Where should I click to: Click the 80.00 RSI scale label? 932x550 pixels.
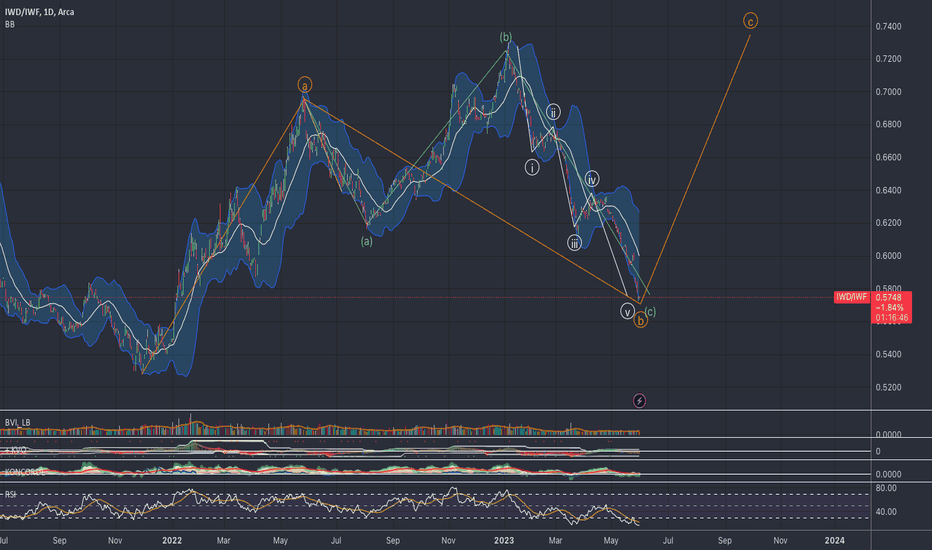pyautogui.click(x=886, y=488)
